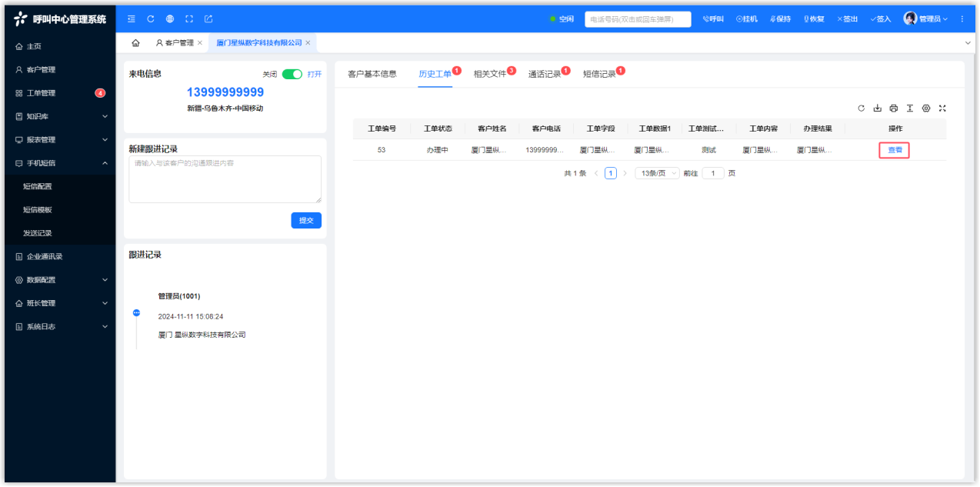Open the 13条/页 page size dropdown

657,173
